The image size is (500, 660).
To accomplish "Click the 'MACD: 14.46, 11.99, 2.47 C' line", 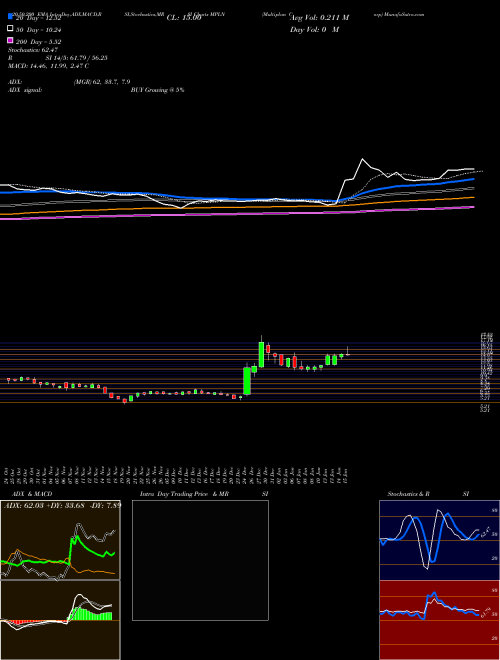I will 48,66.
